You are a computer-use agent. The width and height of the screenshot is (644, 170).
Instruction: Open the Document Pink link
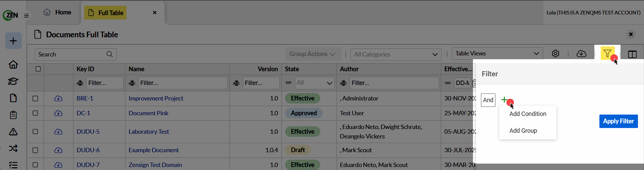click(x=149, y=113)
